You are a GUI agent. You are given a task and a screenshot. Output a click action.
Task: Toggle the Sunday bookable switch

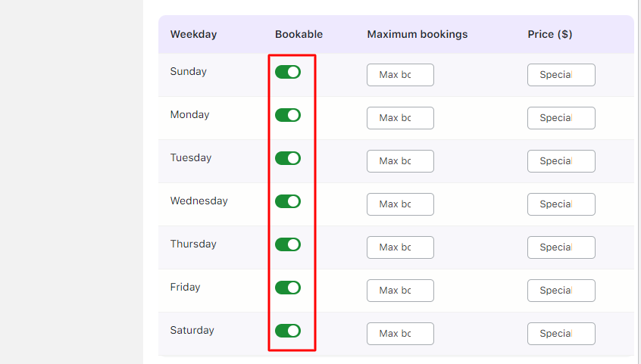[x=288, y=72]
